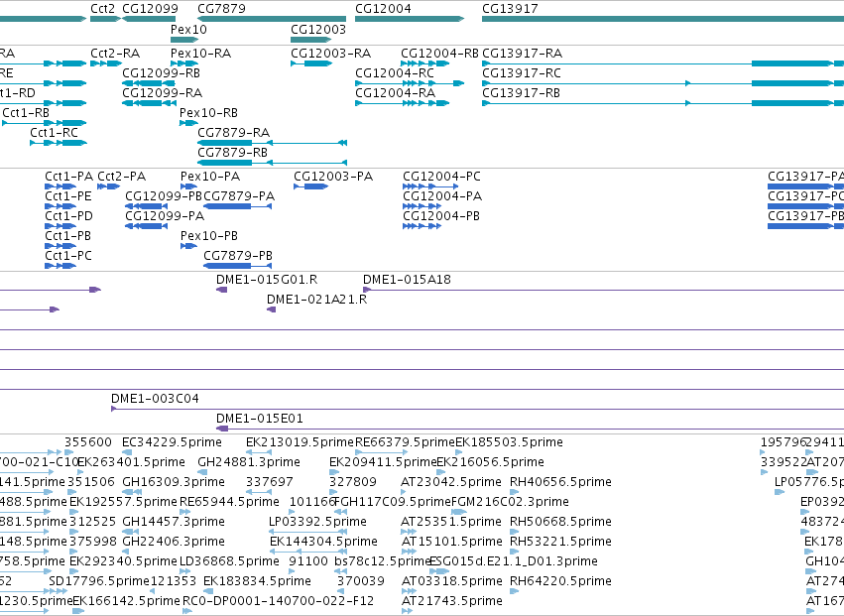Click the DME1-021A21.R feature label
Screen dimensions: 844x616
(x=317, y=300)
